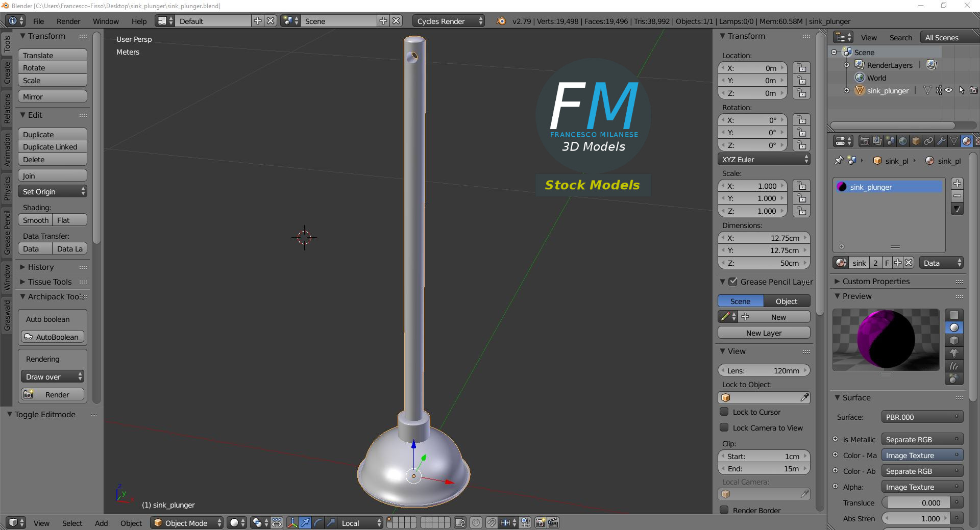Viewport: 980px width, 530px height.
Task: Open the Material properties tab icon
Action: pos(967,141)
